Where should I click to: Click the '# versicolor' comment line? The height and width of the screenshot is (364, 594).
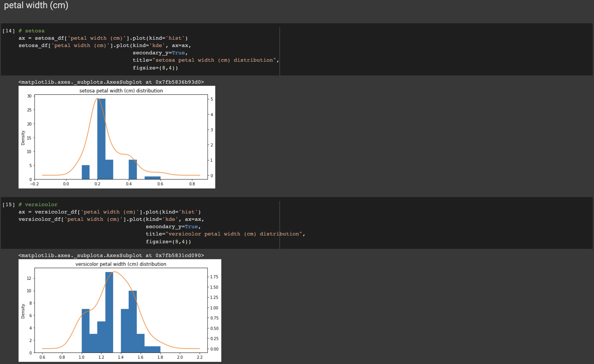pos(38,205)
